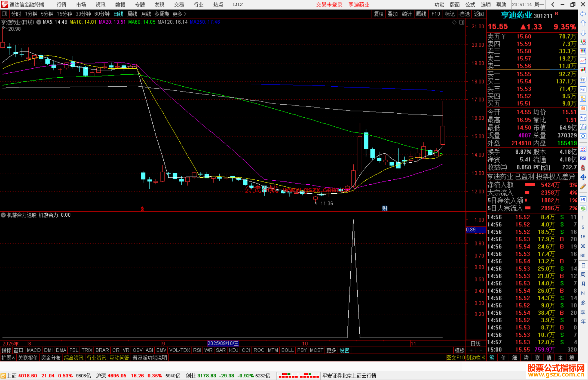Select the pencil drawing tool icon
The image size is (588, 380).
pyautogui.click(x=583, y=187)
